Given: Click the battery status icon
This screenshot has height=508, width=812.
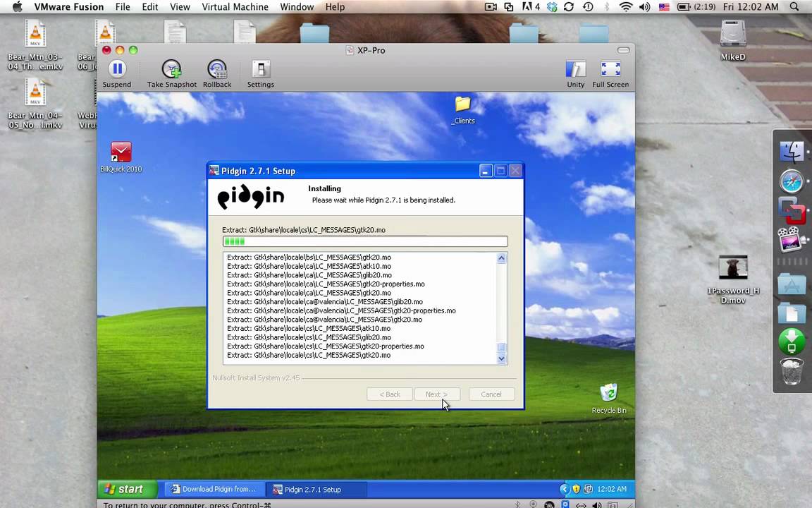Looking at the screenshot, I should [696, 7].
